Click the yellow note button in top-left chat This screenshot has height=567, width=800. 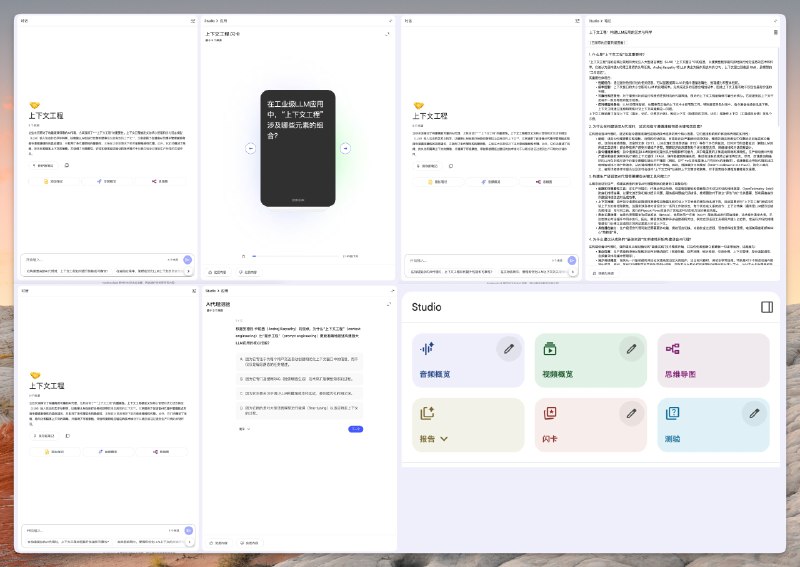pyautogui.click(x=54, y=181)
